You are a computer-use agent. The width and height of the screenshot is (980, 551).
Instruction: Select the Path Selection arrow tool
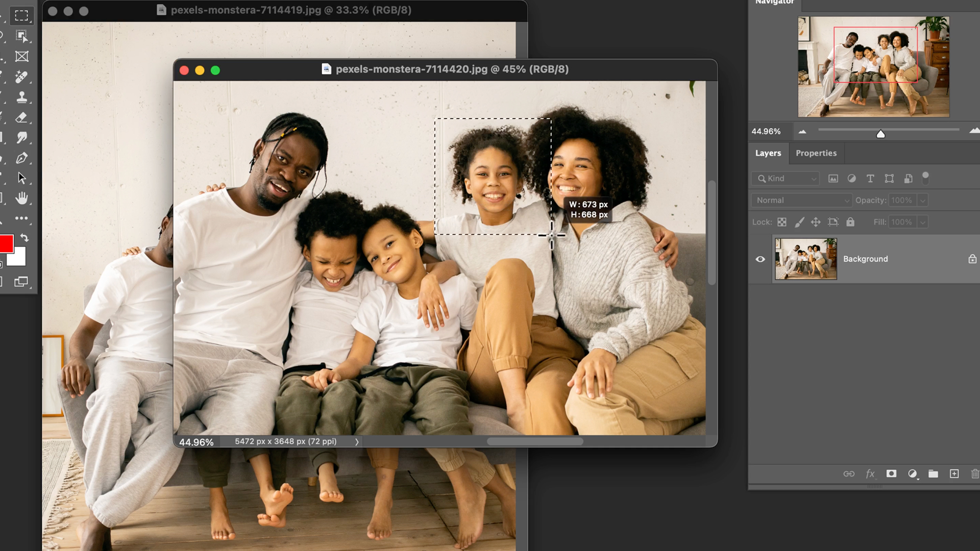[21, 178]
